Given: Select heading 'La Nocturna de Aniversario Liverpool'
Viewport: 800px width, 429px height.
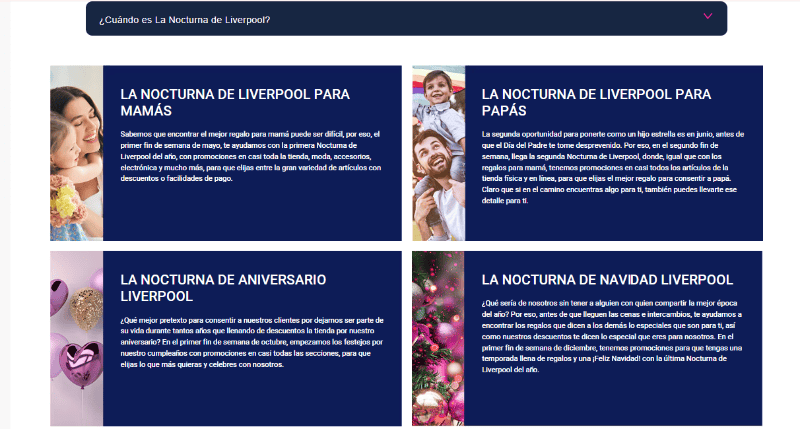Looking at the screenshot, I should (223, 288).
